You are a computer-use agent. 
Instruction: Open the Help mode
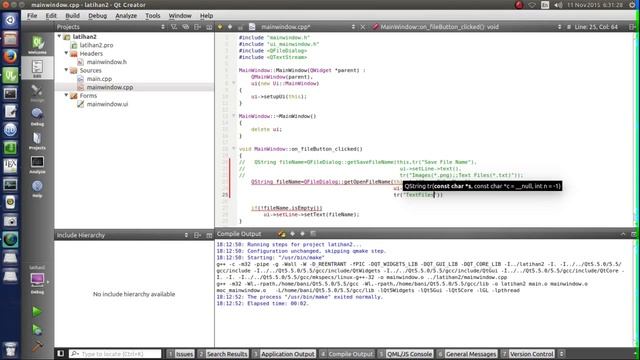click(37, 189)
